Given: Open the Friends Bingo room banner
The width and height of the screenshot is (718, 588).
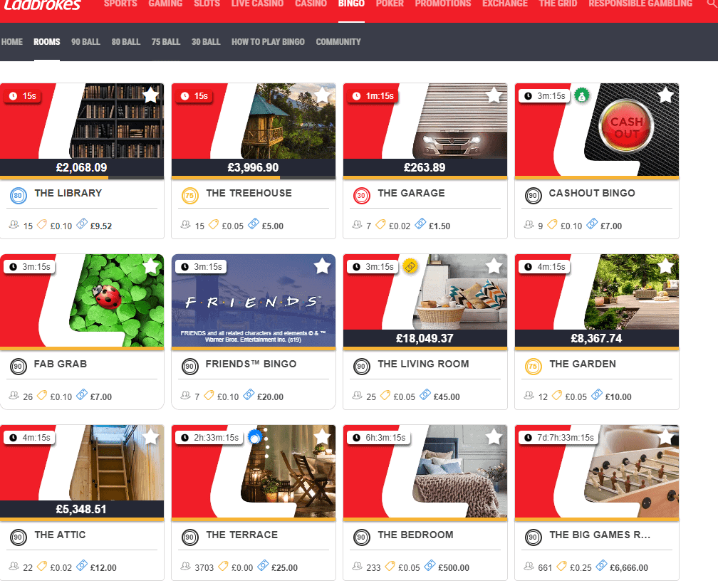Looking at the screenshot, I should click(254, 300).
